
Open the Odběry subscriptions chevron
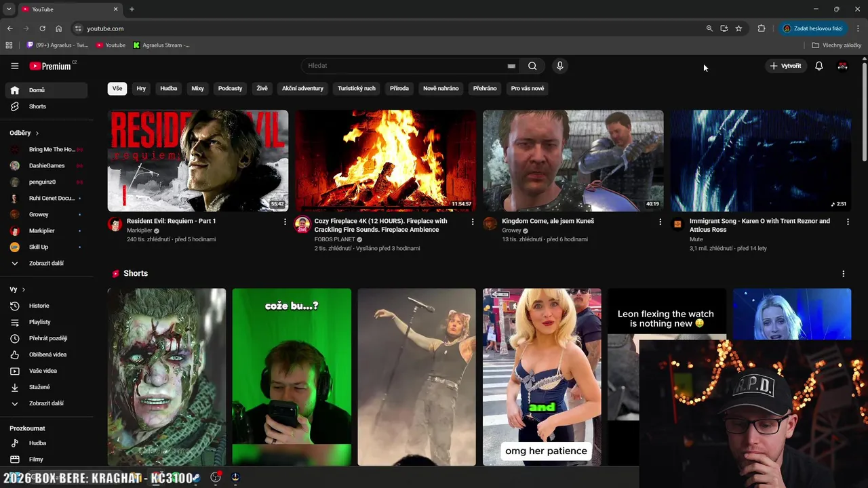pos(37,133)
